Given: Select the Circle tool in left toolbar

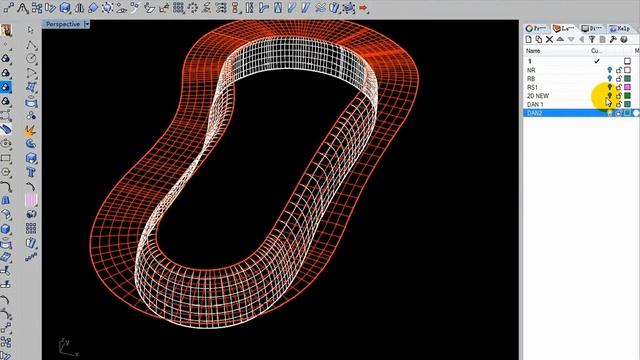Looking at the screenshot, I should coord(31,59).
